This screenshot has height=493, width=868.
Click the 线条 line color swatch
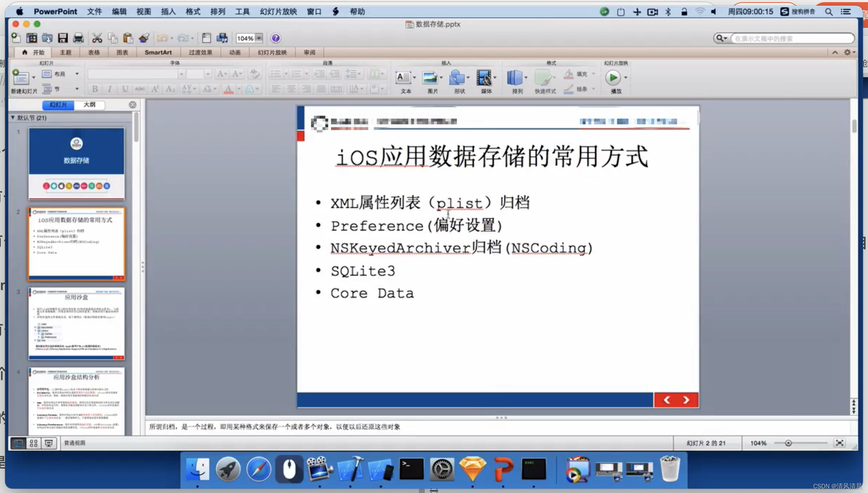click(568, 89)
